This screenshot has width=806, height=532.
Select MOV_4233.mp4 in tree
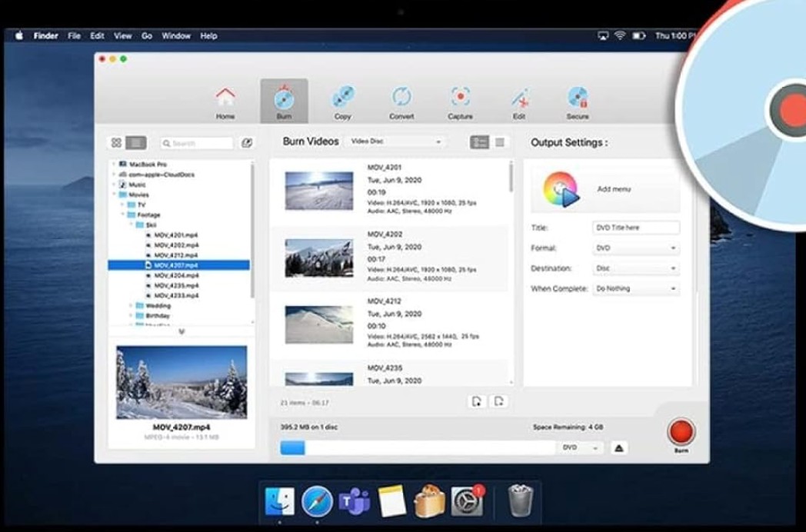175,295
